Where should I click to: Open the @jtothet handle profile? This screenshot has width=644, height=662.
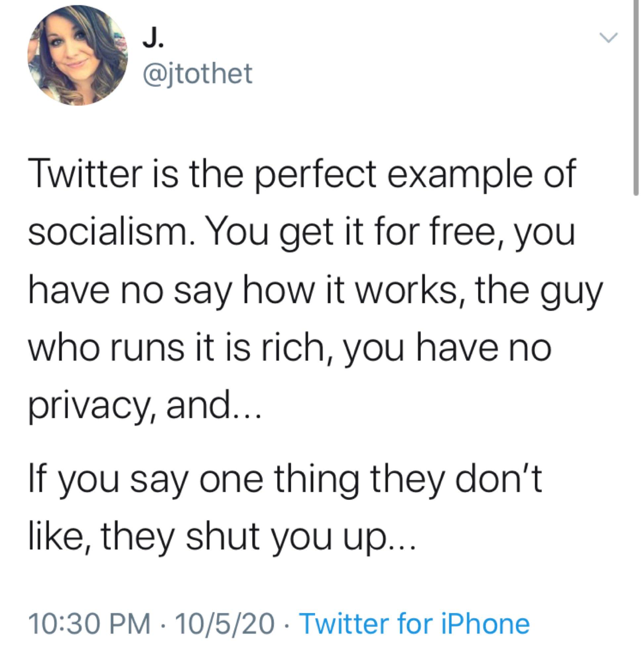(198, 73)
